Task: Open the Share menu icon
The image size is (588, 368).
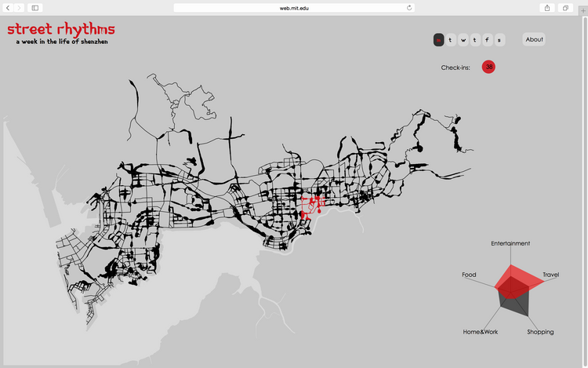Action: [547, 8]
